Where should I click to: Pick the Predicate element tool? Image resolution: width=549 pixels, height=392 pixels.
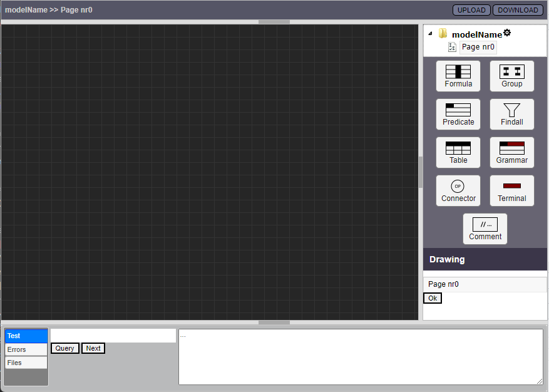coord(458,114)
